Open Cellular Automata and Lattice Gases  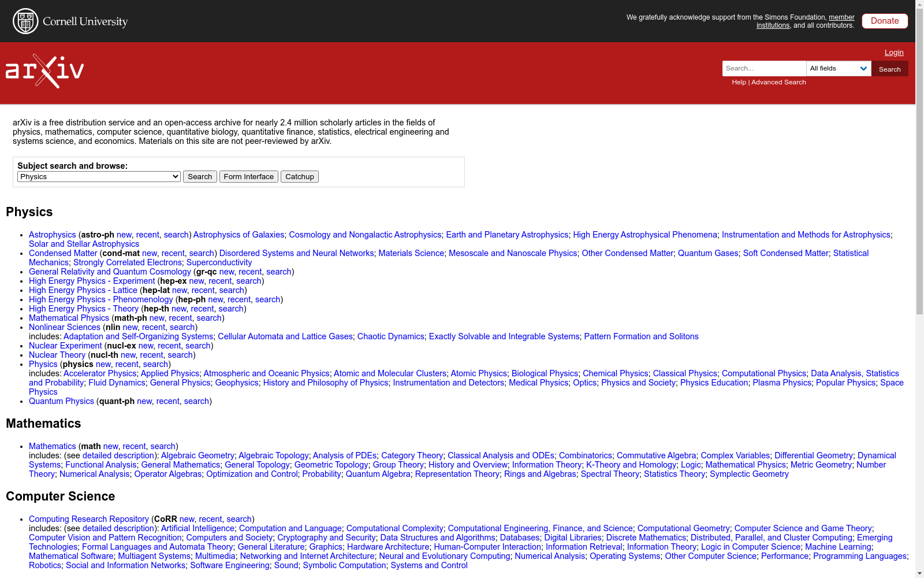pyautogui.click(x=285, y=336)
